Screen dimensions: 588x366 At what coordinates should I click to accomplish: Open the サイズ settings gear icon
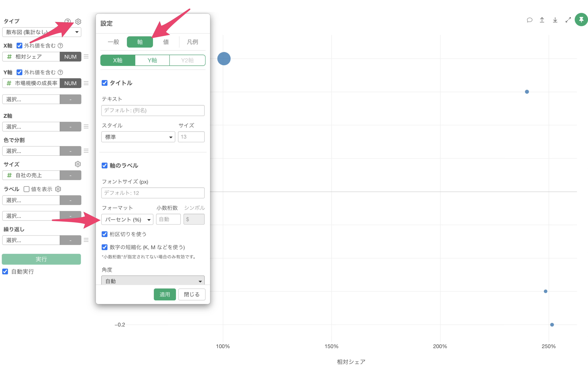(77, 164)
